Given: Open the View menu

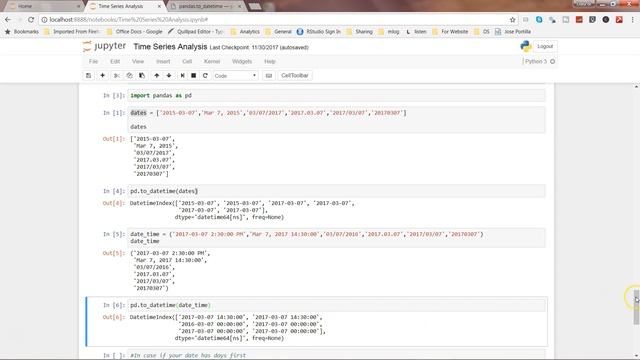Looking at the screenshot, I should 138,62.
